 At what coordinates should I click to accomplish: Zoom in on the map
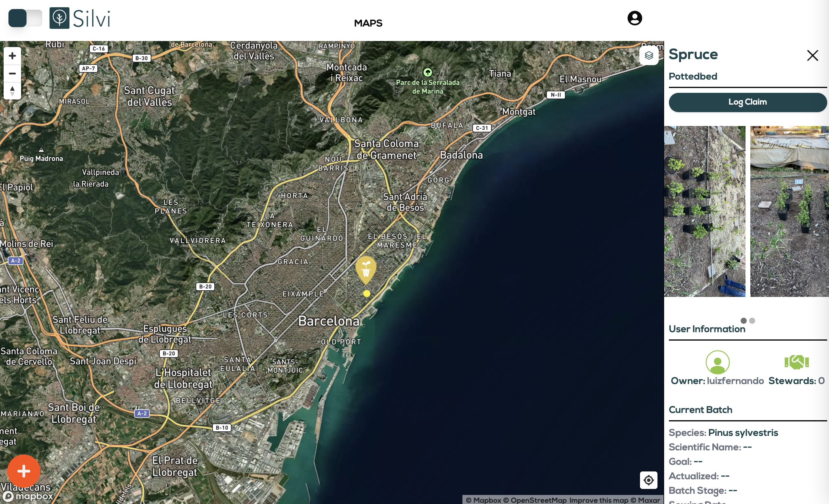12,56
